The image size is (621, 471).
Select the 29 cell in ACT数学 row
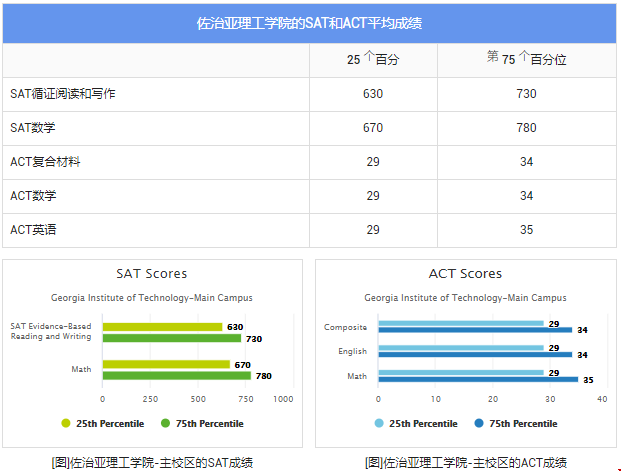(373, 196)
